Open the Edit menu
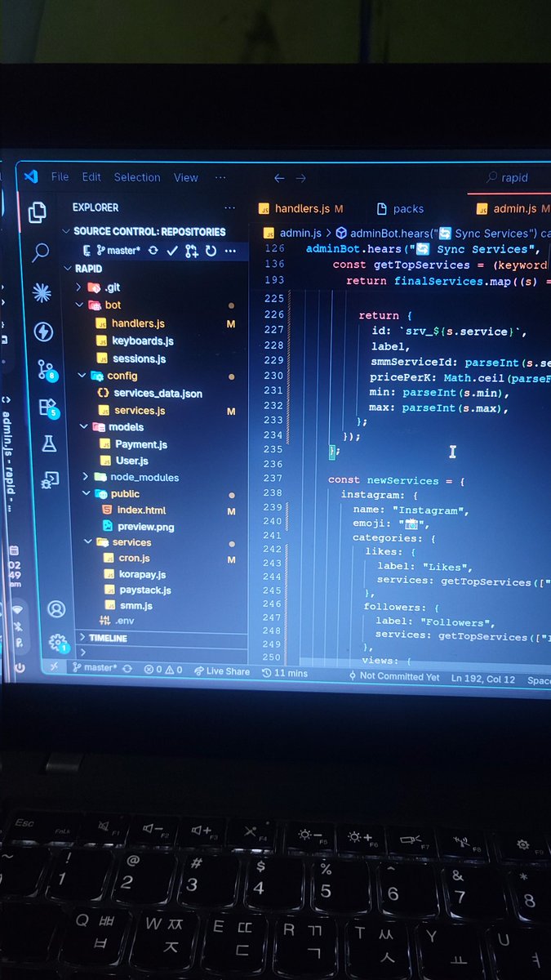The height and width of the screenshot is (980, 551). pyautogui.click(x=91, y=176)
